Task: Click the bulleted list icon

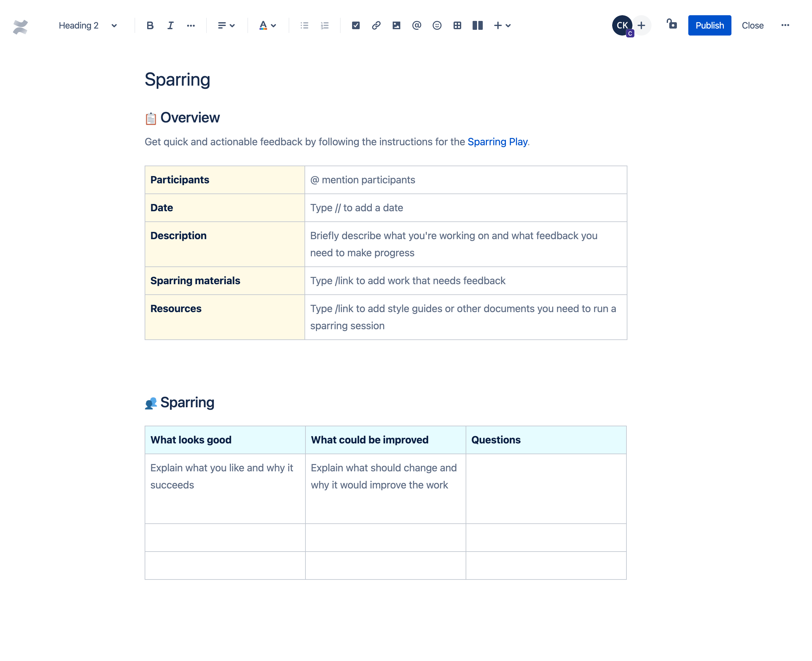Action: [305, 25]
